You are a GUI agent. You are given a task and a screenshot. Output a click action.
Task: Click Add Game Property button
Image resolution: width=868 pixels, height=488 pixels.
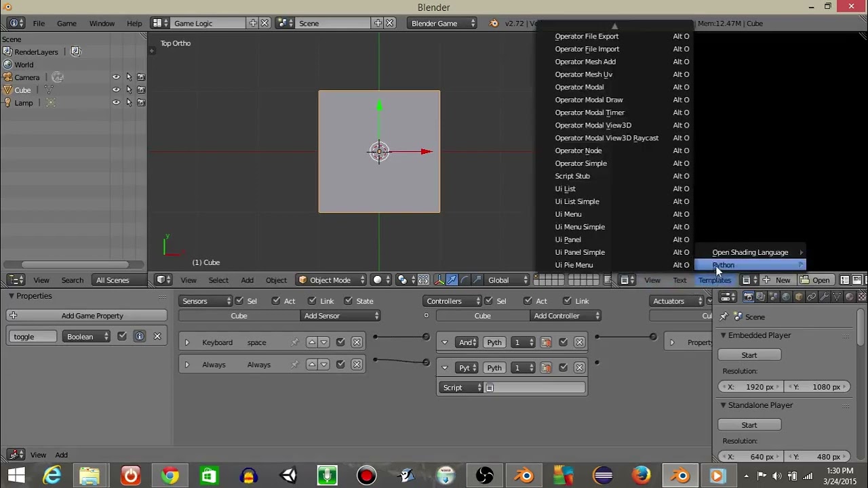86,316
